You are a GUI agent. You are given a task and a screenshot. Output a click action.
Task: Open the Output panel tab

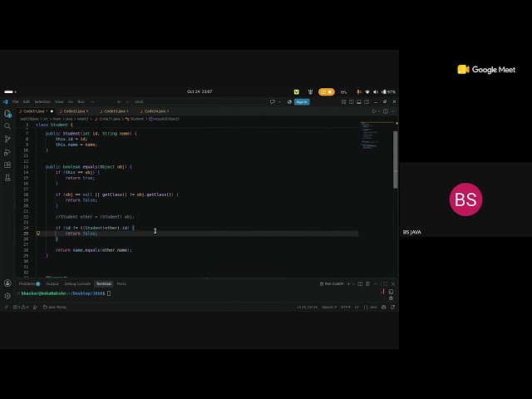click(x=52, y=283)
